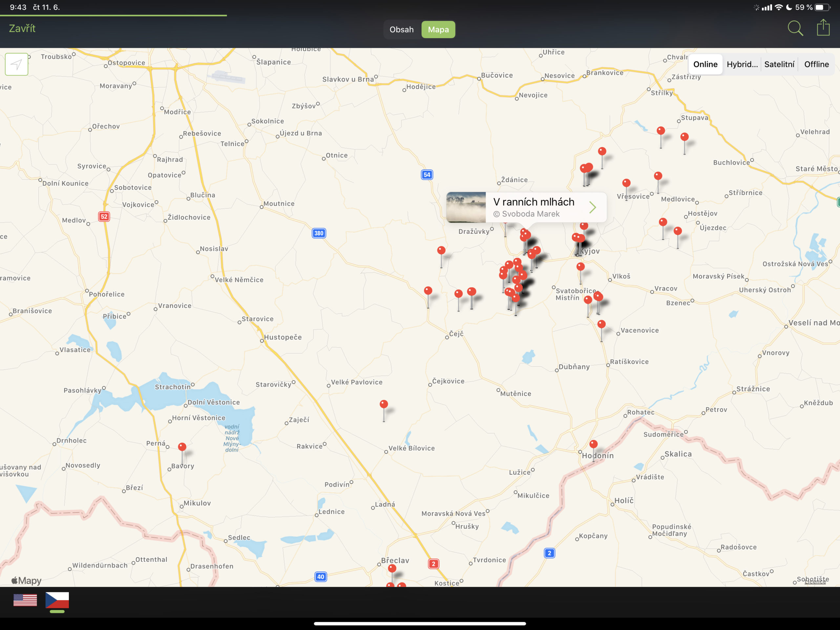Switch language to US English flag

pos(25,600)
